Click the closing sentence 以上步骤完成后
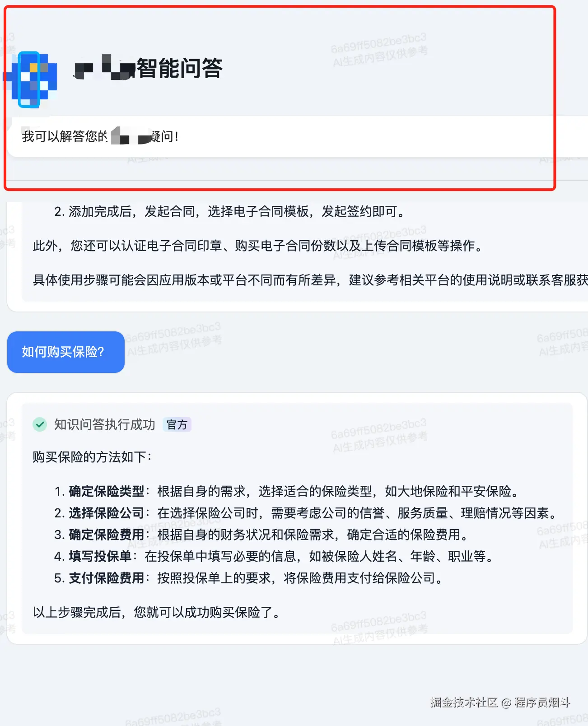The width and height of the screenshot is (588, 726). (157, 612)
